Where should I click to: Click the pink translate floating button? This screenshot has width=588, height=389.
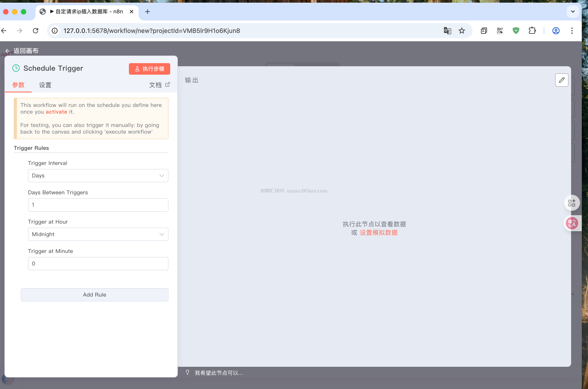click(572, 223)
